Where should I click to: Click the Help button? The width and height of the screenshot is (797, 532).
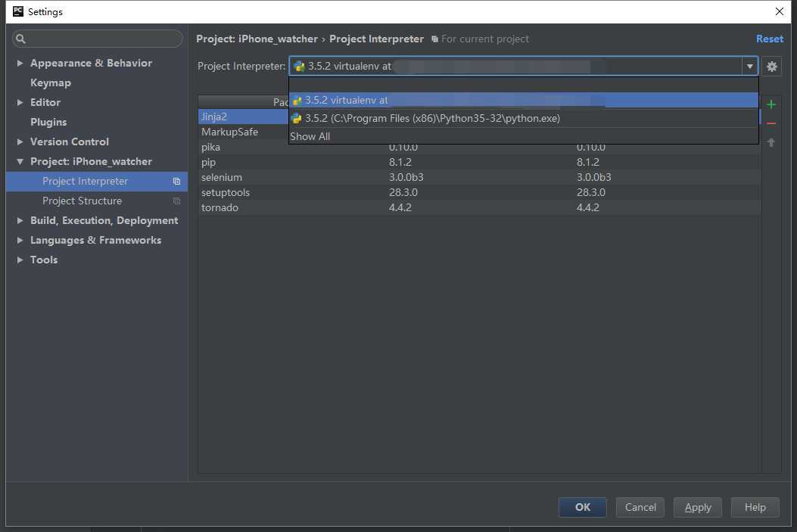[755, 507]
